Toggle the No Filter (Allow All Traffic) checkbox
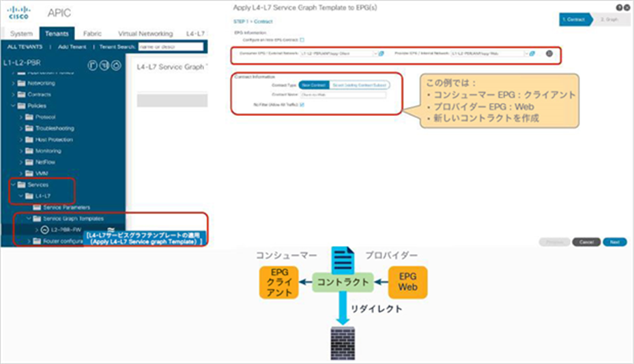The height and width of the screenshot is (364, 634). pyautogui.click(x=302, y=105)
